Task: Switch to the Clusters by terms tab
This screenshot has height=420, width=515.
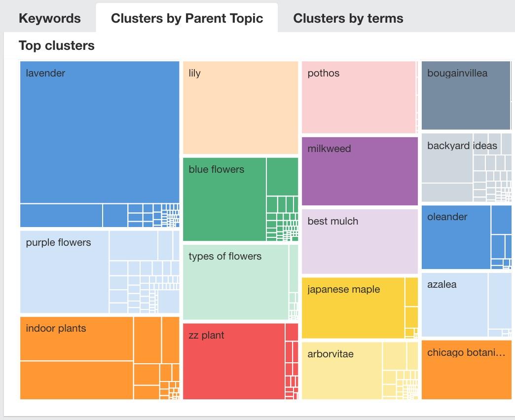Action: [x=348, y=18]
